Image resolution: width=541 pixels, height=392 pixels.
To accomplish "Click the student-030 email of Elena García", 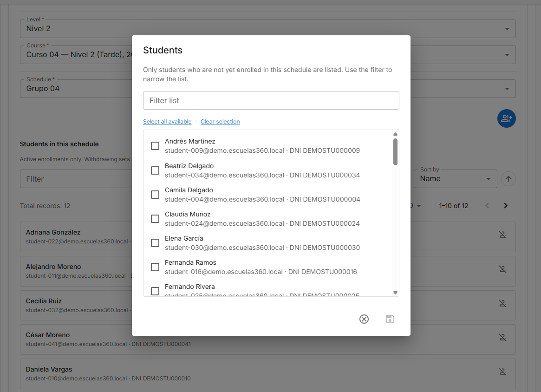I will click(225, 248).
